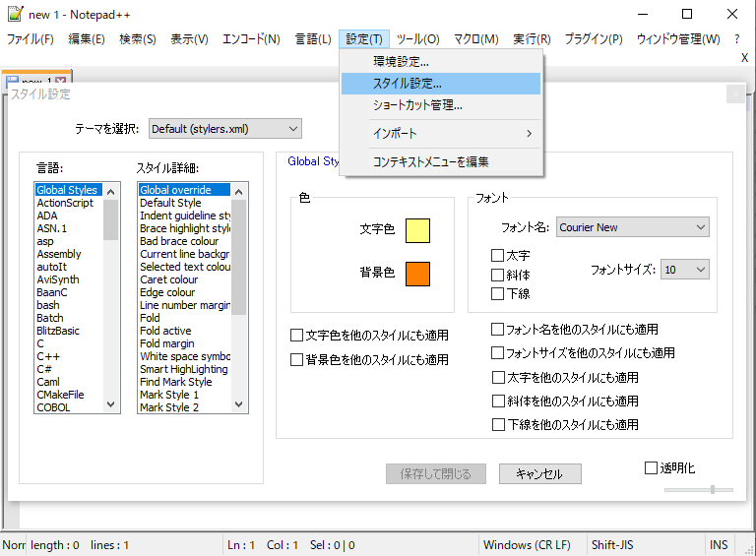Open the ツール(O) menu
The height and width of the screenshot is (556, 756).
(x=418, y=39)
